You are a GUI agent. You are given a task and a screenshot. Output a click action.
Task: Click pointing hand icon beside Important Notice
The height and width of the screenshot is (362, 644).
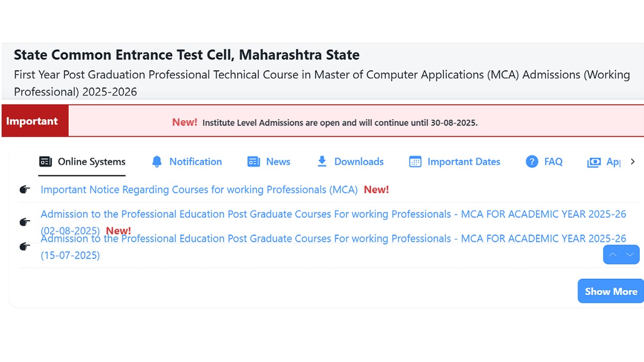(x=25, y=189)
